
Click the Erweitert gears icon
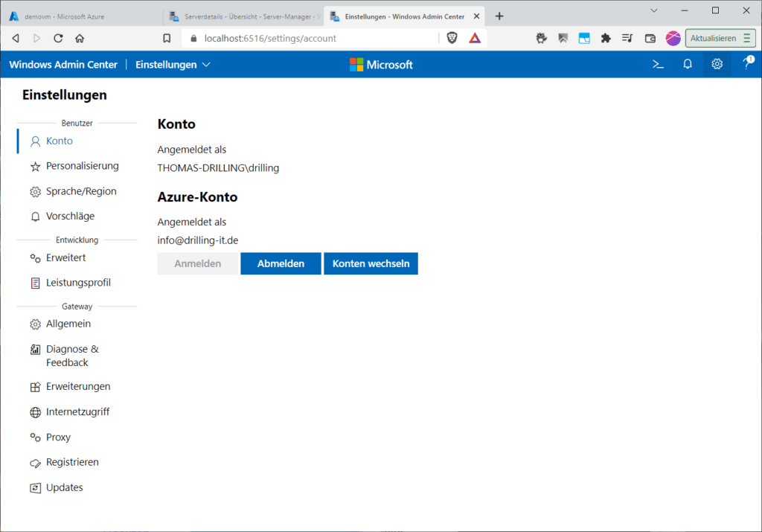pyautogui.click(x=35, y=258)
